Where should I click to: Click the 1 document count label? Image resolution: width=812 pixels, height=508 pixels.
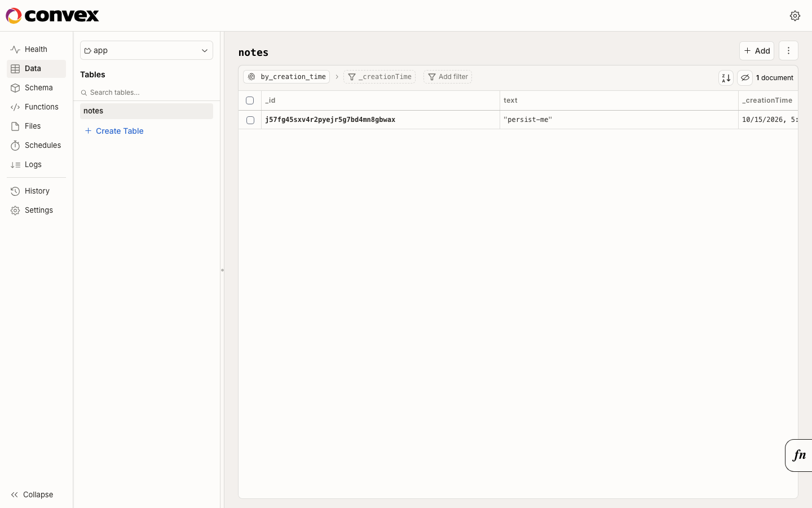tap(775, 78)
